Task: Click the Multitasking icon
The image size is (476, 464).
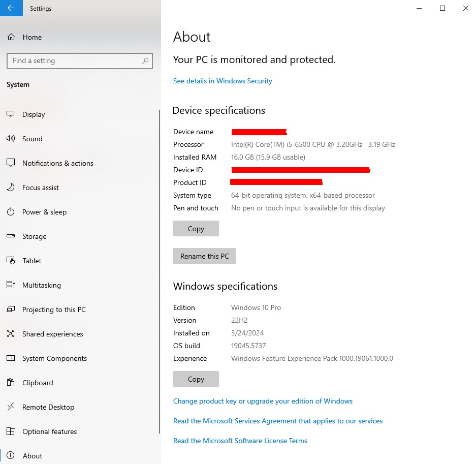Action: (11, 285)
